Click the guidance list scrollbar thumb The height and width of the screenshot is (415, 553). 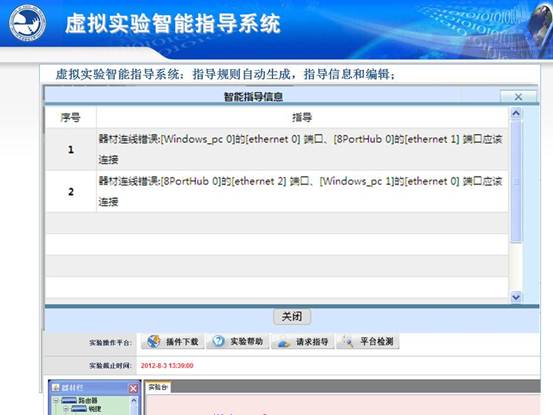[516, 181]
